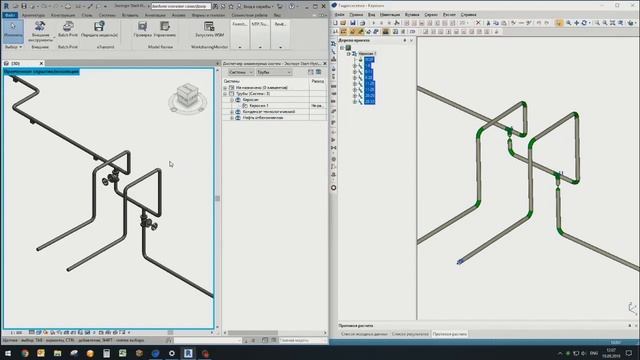Open the Трубы dropdown in dispatcher panel

[x=274, y=72]
